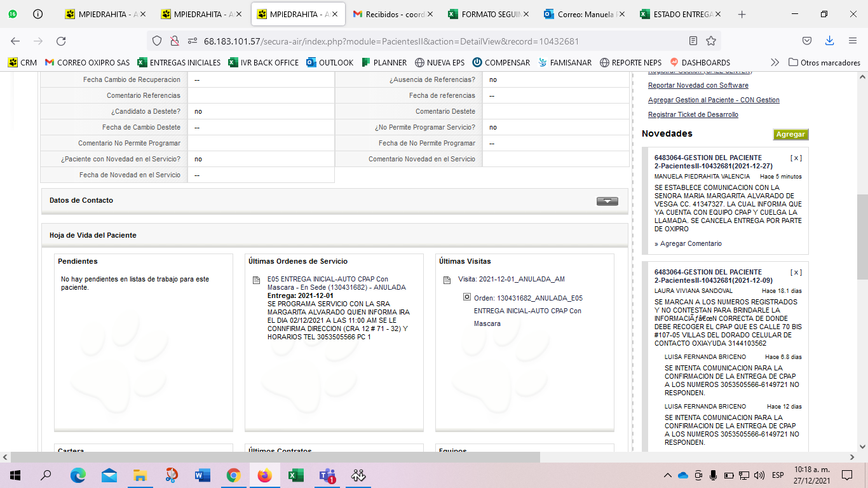This screenshot has width=868, height=488.
Task: Open Windows taskbar search
Action: click(46, 475)
